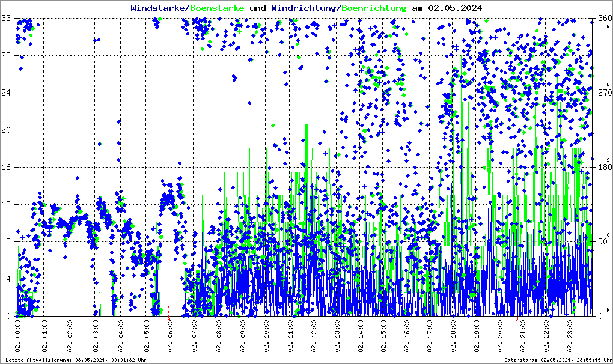Click the compass letter 'W' beside 270

[x=608, y=85]
